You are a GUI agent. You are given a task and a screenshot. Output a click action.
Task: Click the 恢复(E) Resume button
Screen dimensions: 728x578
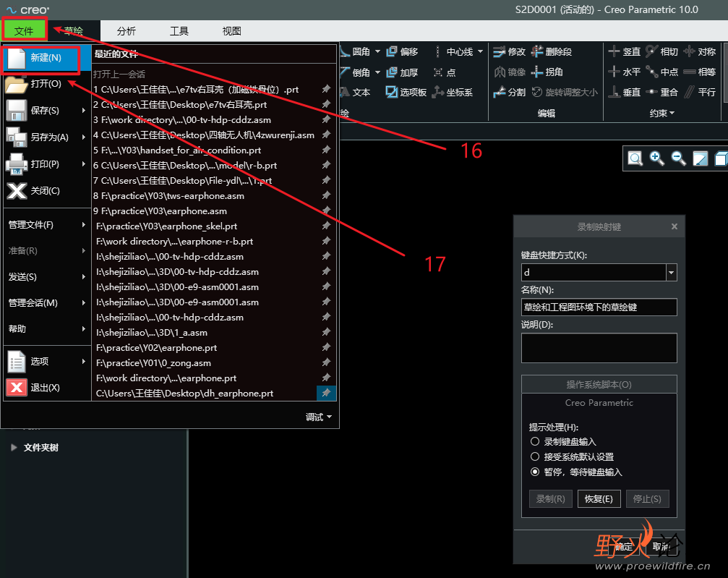pyautogui.click(x=599, y=498)
